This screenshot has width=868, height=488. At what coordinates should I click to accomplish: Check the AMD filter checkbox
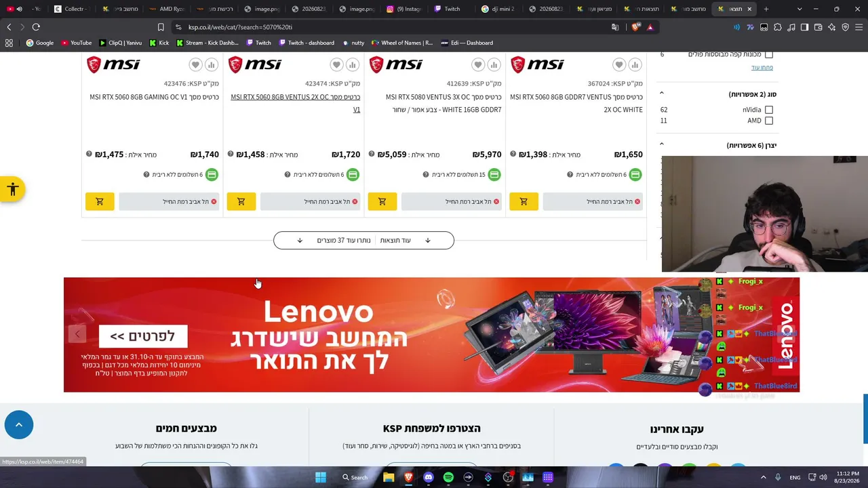(769, 121)
